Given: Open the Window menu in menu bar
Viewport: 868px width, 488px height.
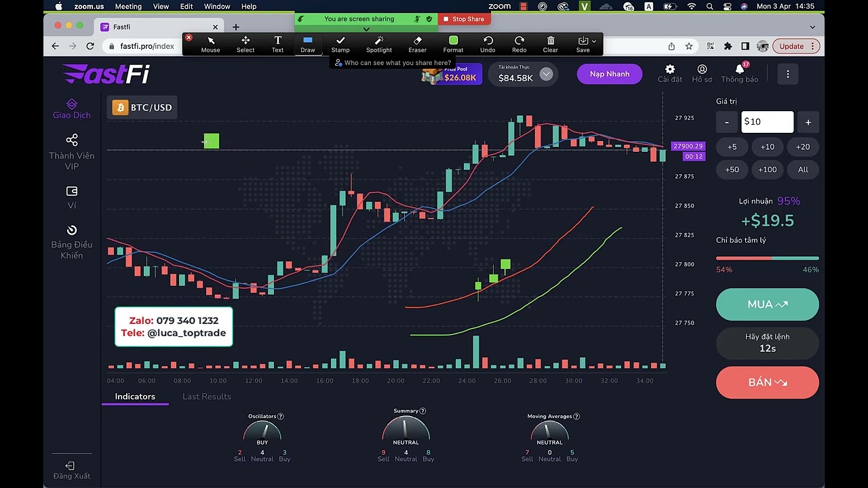Looking at the screenshot, I should 217,6.
